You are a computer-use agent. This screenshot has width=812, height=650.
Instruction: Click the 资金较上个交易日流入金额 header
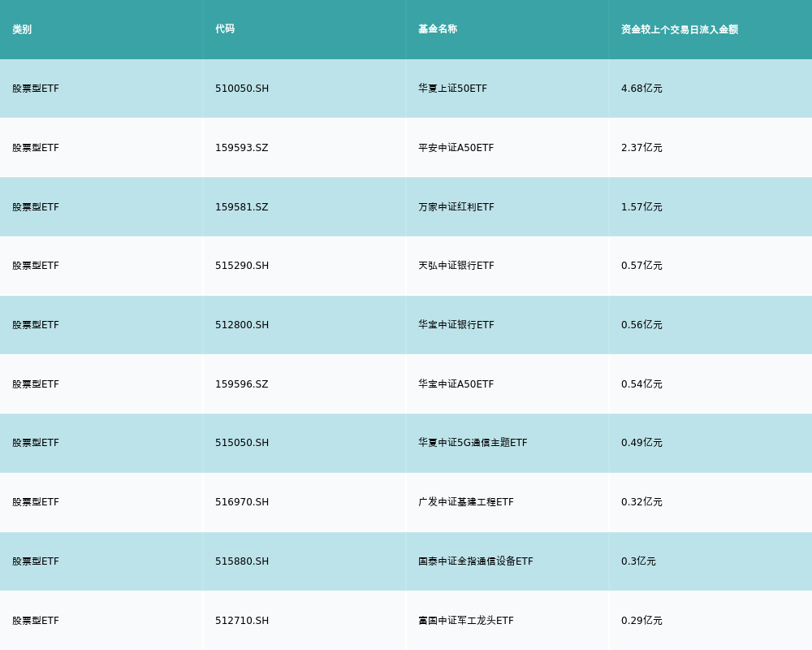[x=680, y=29]
